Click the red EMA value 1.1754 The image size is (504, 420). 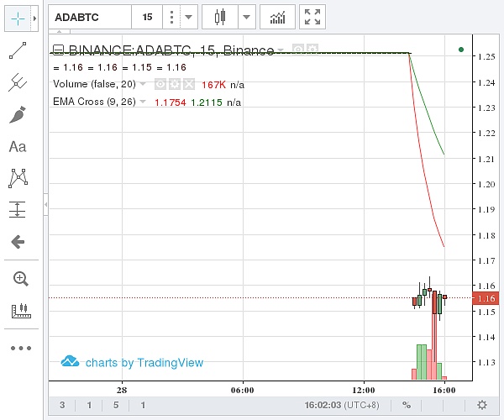pyautogui.click(x=170, y=102)
